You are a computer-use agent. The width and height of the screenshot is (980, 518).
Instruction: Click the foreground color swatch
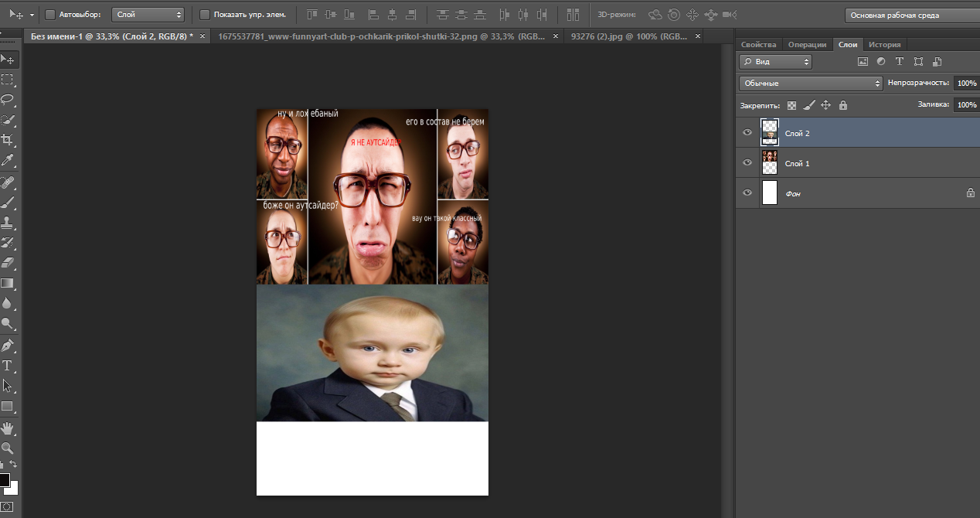click(4, 480)
